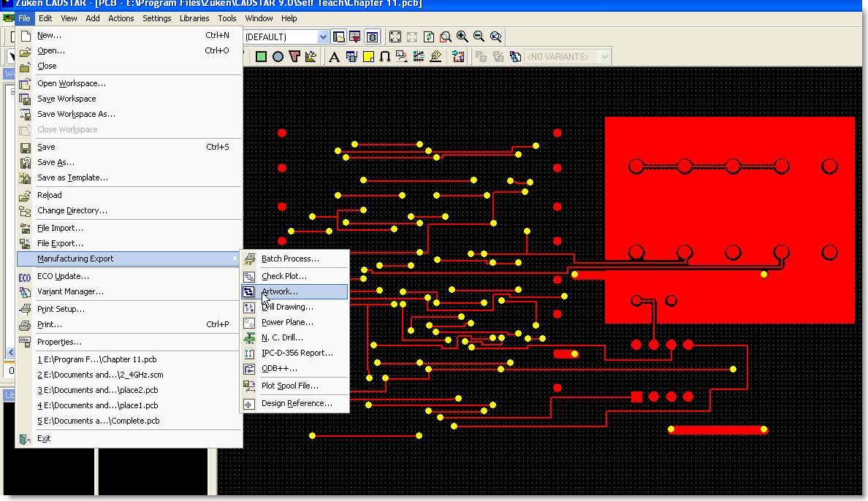Open the Settings menu
The image size is (868, 501).
[x=156, y=18]
